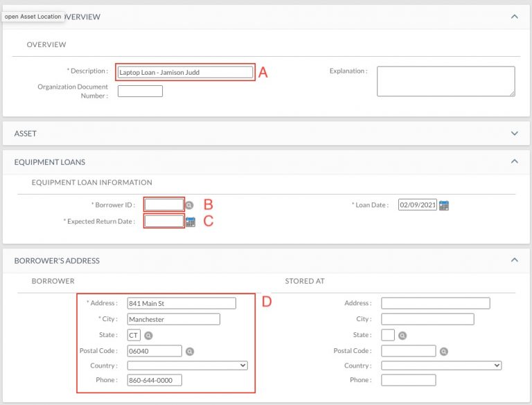Screen dimensions: 532x405
Task: Click the borrower Phone number field
Action: coord(154,380)
